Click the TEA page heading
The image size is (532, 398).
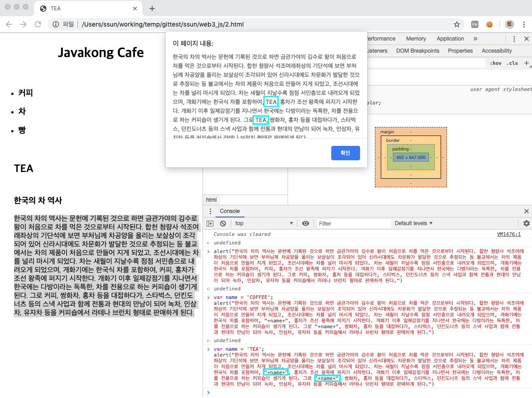click(x=24, y=168)
